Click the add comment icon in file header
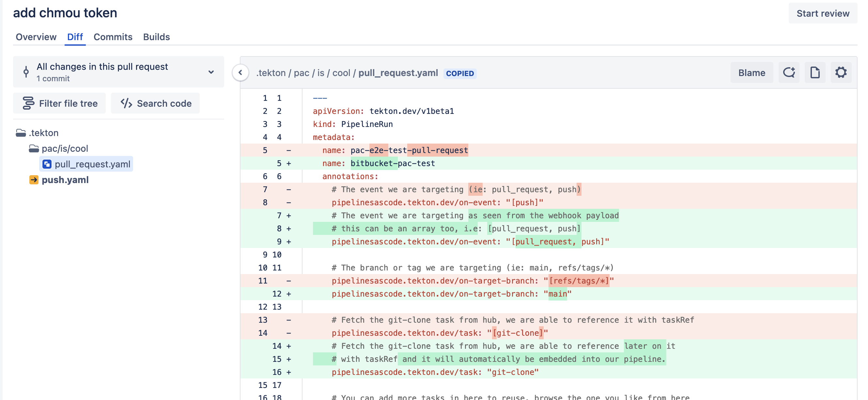Viewport: 868px width, 400px height. point(788,72)
